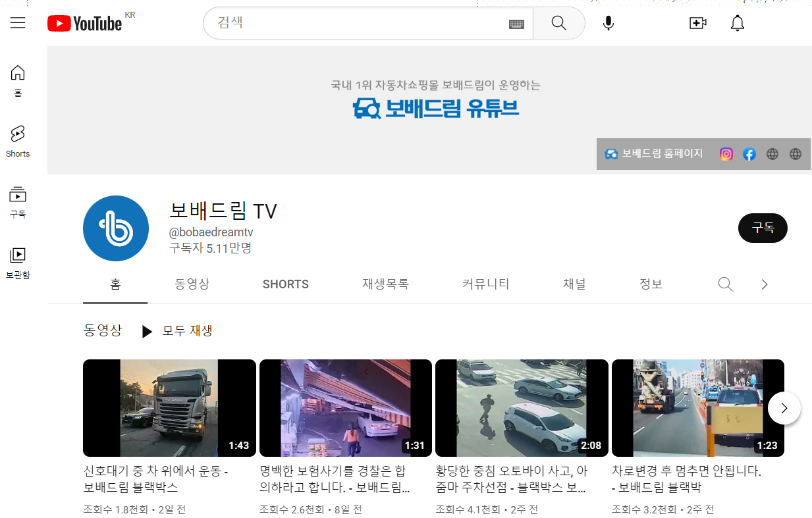The width and height of the screenshot is (812, 518).
Task: Open the channel search magnifier near the tabs
Action: (725, 284)
